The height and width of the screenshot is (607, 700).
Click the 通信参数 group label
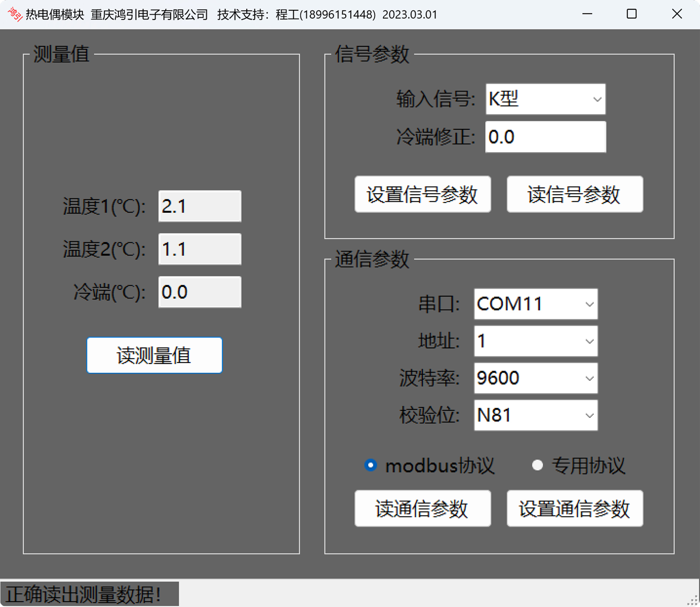click(x=372, y=259)
